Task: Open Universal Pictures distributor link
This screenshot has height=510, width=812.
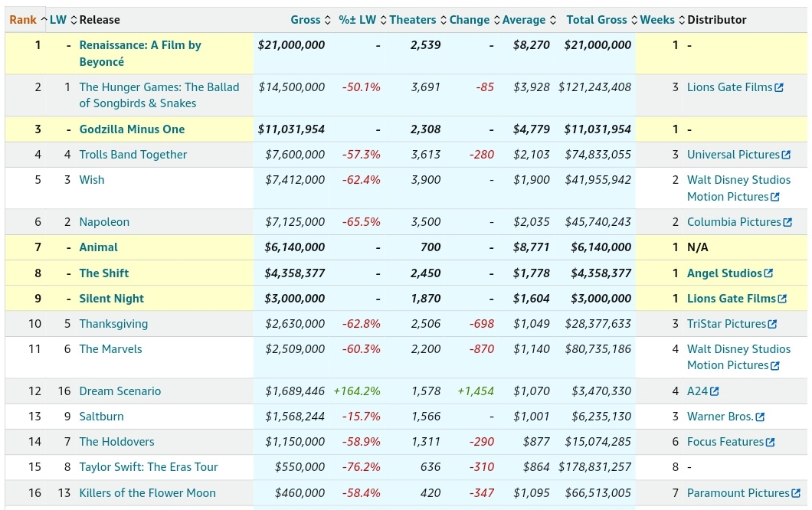Action: pyautogui.click(x=733, y=155)
